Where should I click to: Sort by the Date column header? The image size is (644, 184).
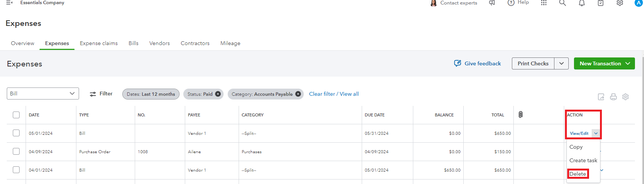coord(34,115)
